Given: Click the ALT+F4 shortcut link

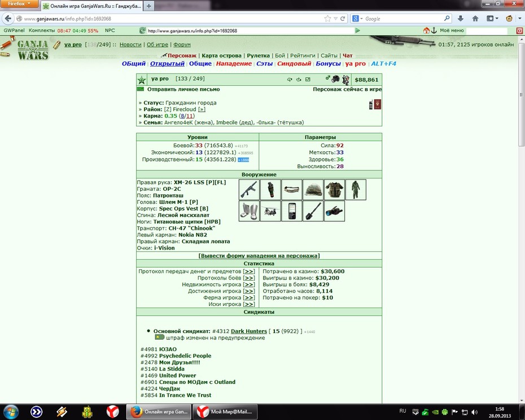Looking at the screenshot, I should coord(383,64).
